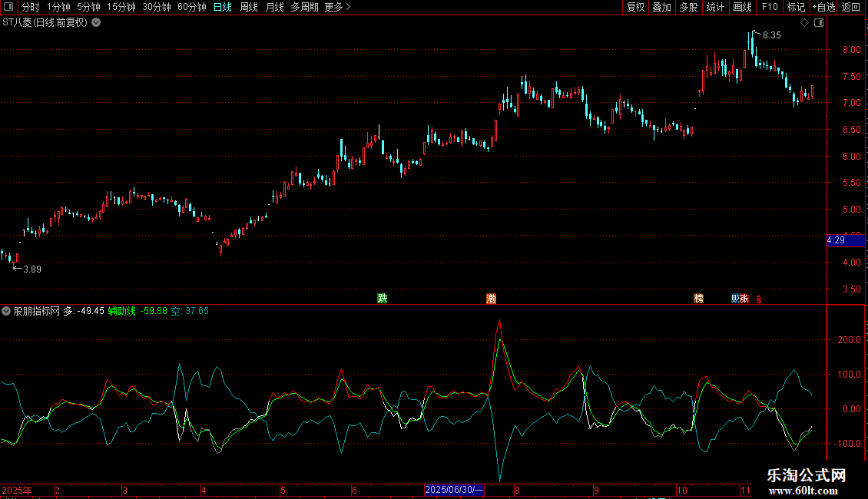Image resolution: width=868 pixels, height=499 pixels.
Task: Click the 200.0 indicator axis label
Action: click(x=849, y=339)
